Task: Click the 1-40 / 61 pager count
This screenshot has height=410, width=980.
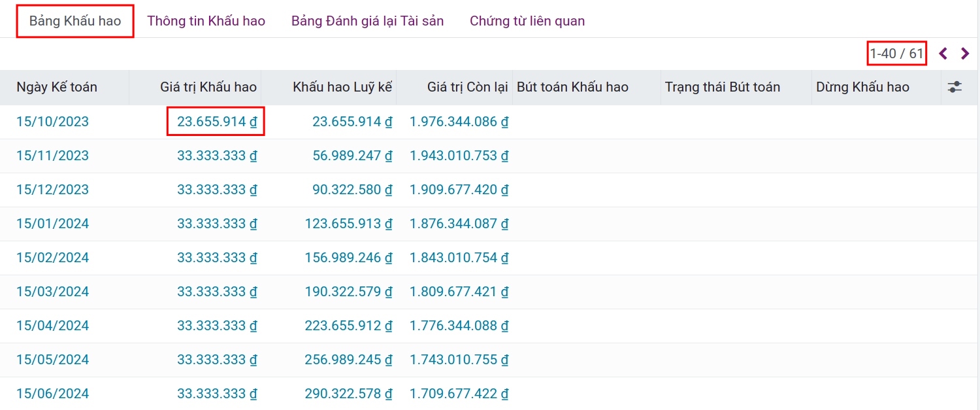Action: tap(896, 54)
